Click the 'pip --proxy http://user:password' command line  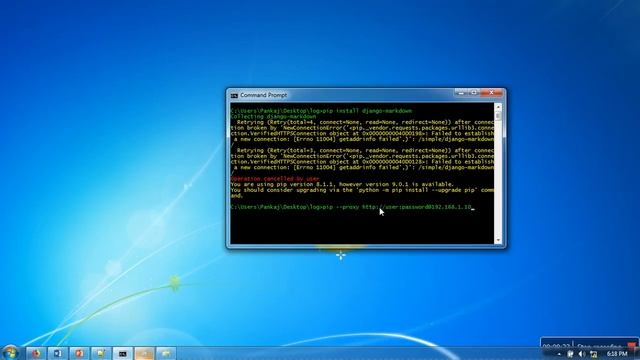click(x=351, y=207)
